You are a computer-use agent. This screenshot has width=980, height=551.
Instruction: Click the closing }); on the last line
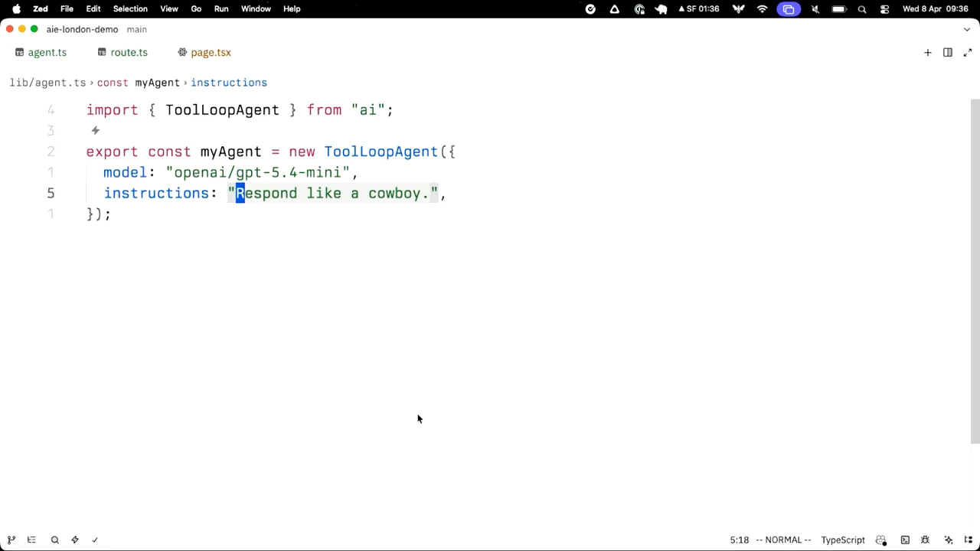99,214
